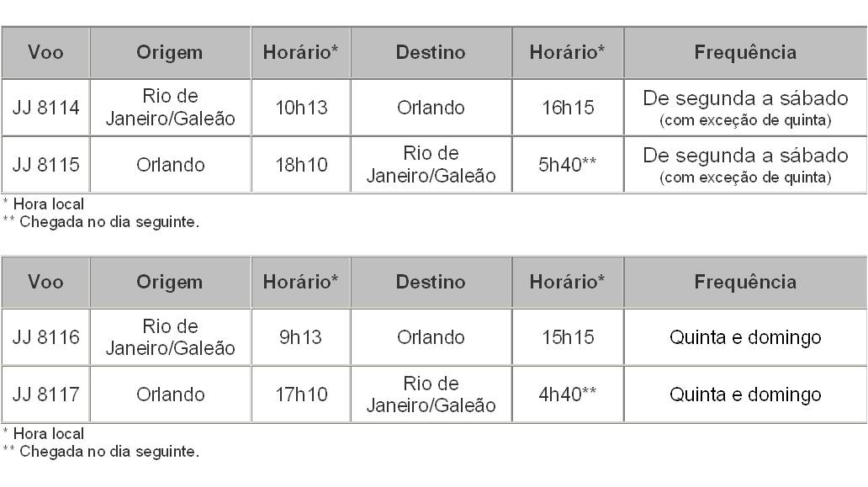Click the JJ 8116 flight cell
868x487 pixels.
46,337
